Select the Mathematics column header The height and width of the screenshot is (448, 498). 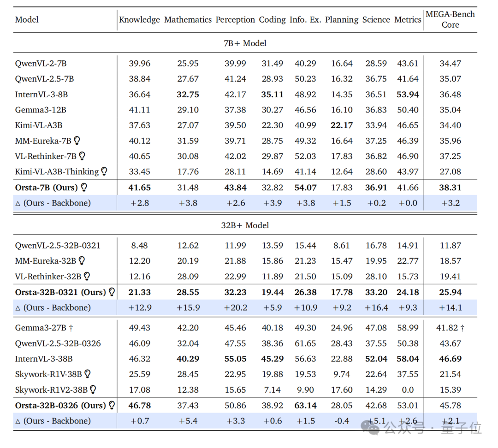188,20
